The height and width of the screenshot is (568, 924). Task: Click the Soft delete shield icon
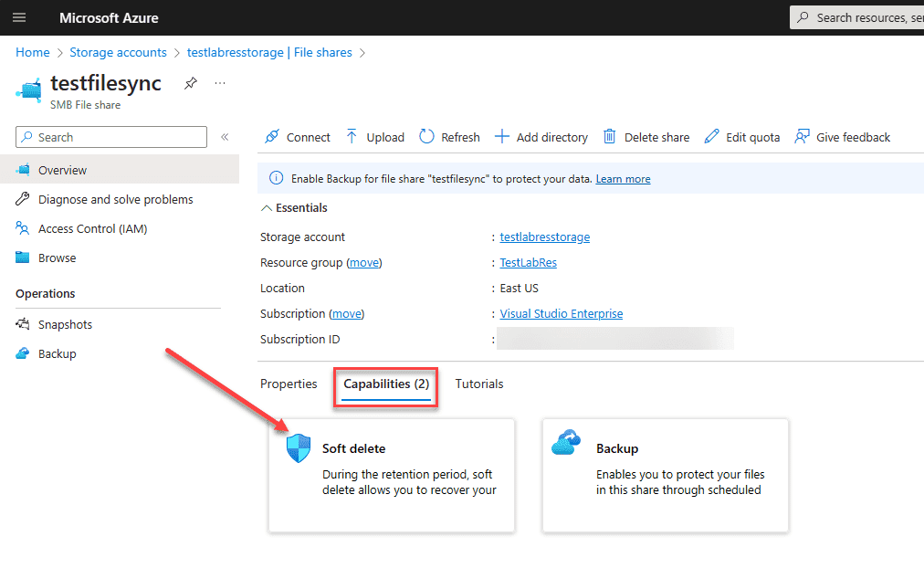[x=299, y=448]
